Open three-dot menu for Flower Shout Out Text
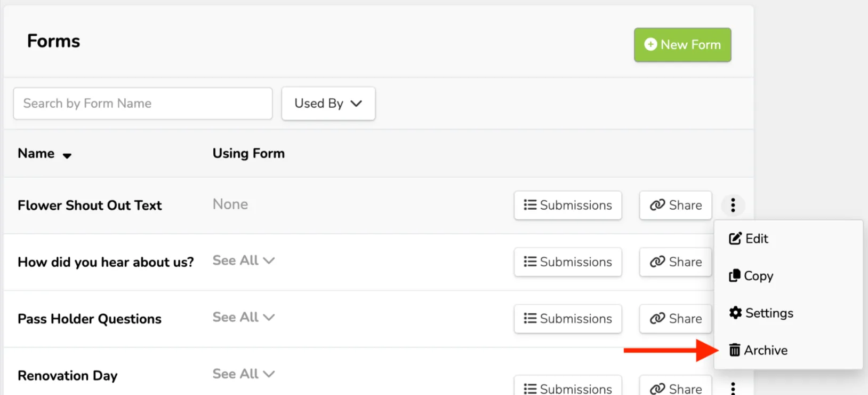Image resolution: width=868 pixels, height=395 pixels. (733, 205)
